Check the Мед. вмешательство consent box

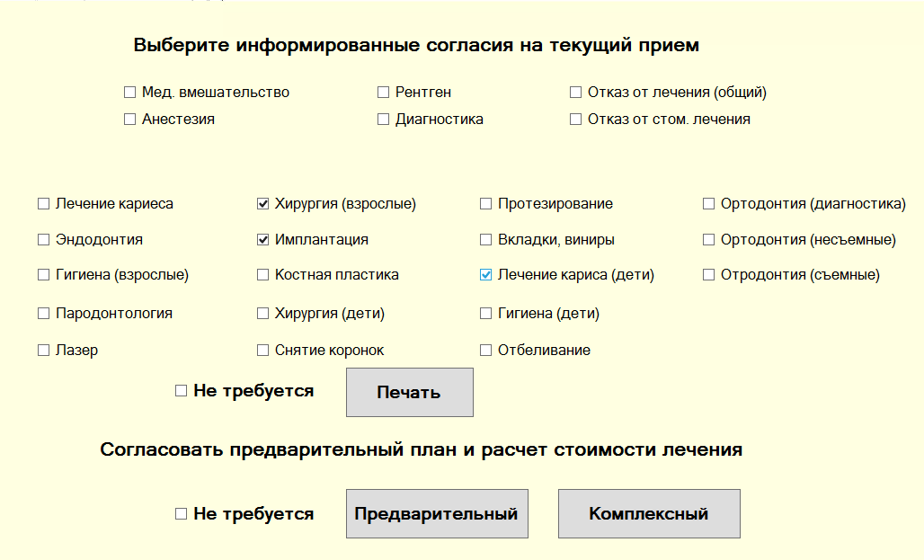(x=129, y=93)
